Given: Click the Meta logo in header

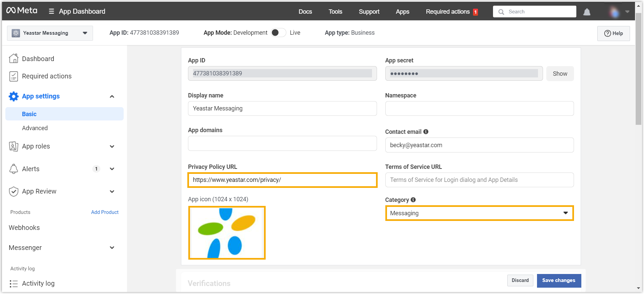Looking at the screenshot, I should coord(22,11).
